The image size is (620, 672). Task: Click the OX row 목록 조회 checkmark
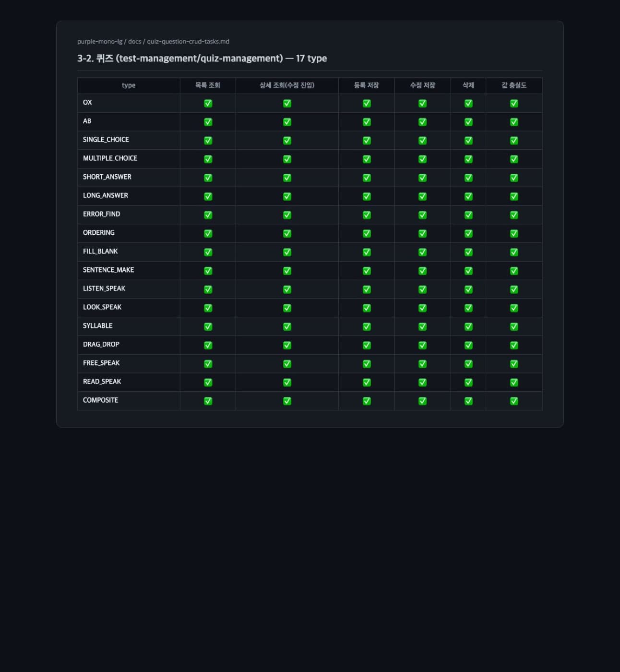208,103
